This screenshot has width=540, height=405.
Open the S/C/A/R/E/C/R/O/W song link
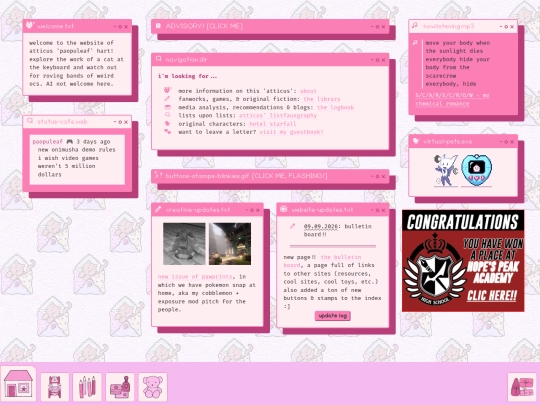(452, 100)
